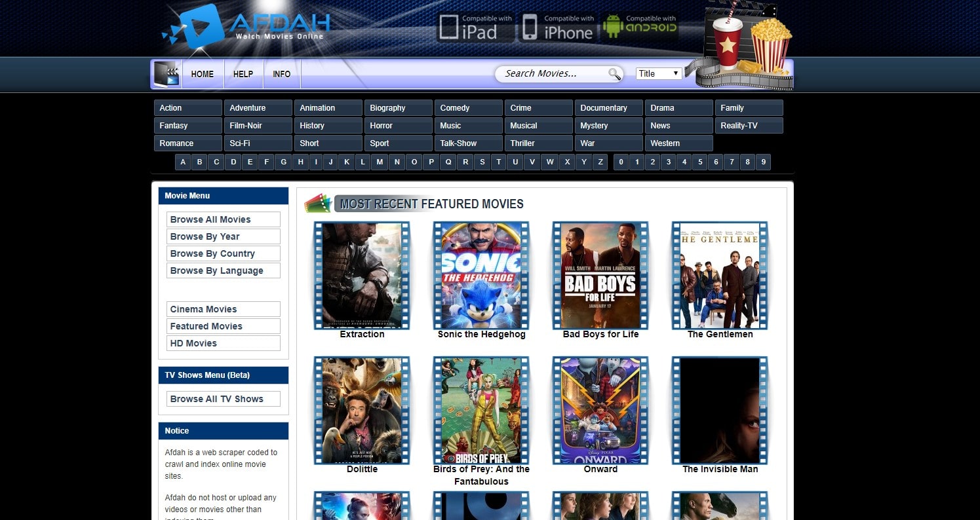
Task: Select the Biography genre
Action: (x=399, y=108)
